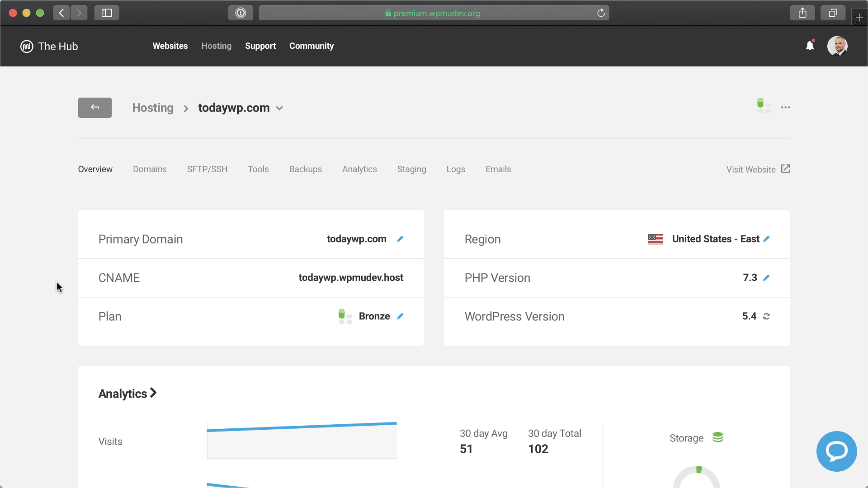Image resolution: width=868 pixels, height=488 pixels.
Task: Switch to the Analytics tab
Action: (359, 169)
